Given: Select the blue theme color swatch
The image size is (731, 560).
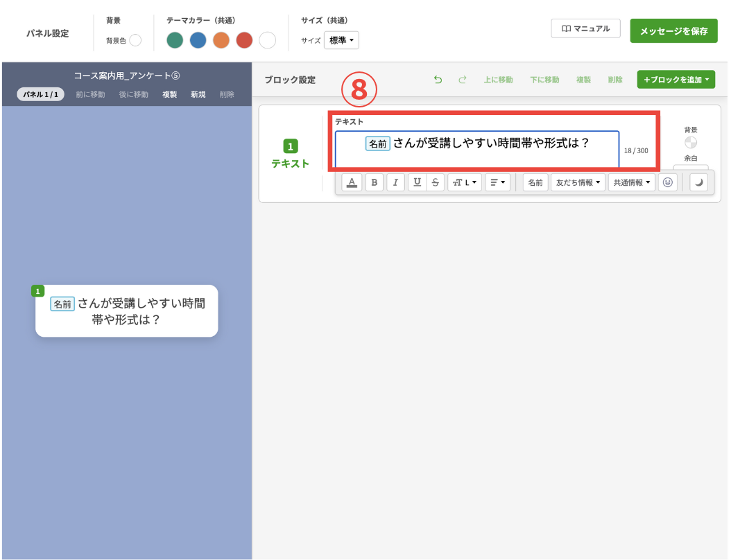Looking at the screenshot, I should tap(198, 40).
